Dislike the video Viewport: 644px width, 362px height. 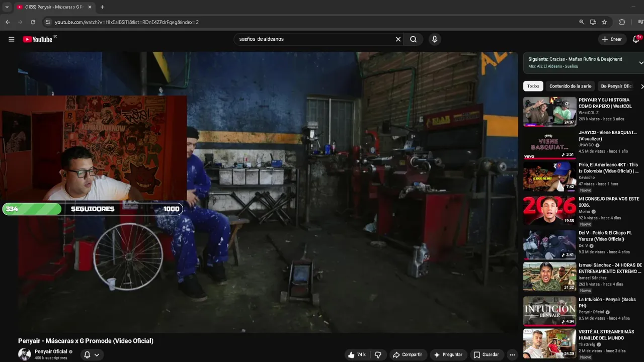(x=378, y=354)
